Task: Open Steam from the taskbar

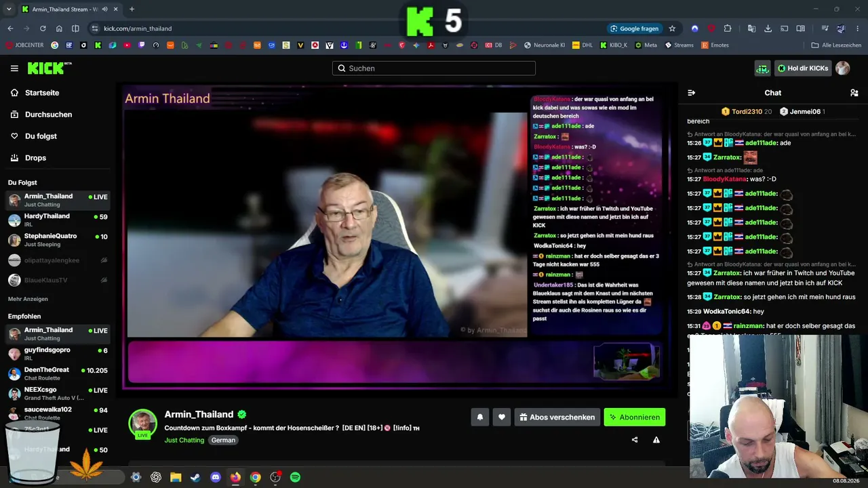Action: tap(195, 477)
